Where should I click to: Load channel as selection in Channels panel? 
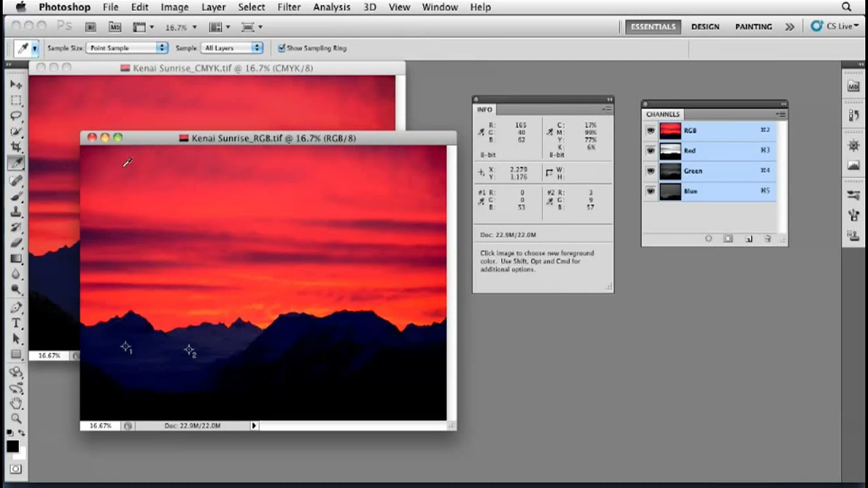[x=709, y=239]
